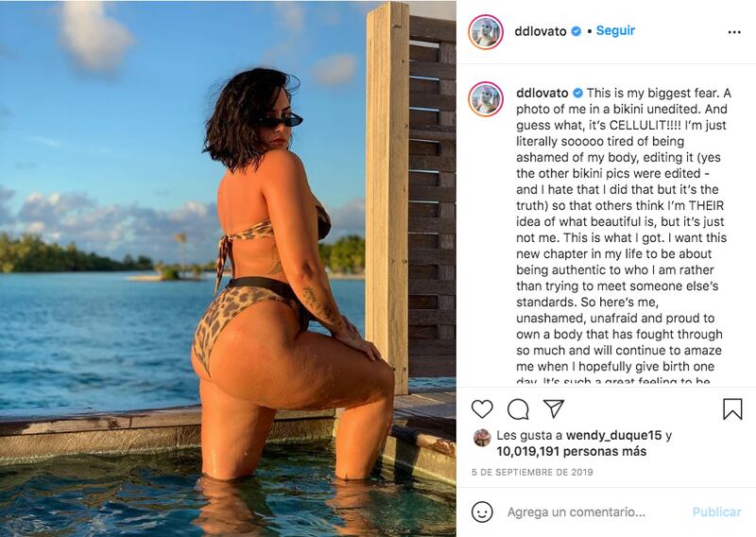
Task: Click ddlovato username in caption
Action: click(541, 93)
